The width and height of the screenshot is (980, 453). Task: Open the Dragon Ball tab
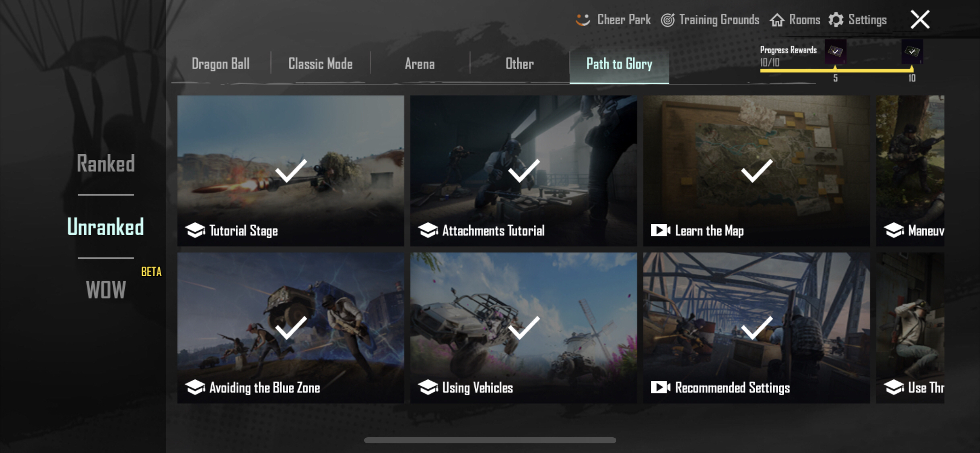(220, 63)
